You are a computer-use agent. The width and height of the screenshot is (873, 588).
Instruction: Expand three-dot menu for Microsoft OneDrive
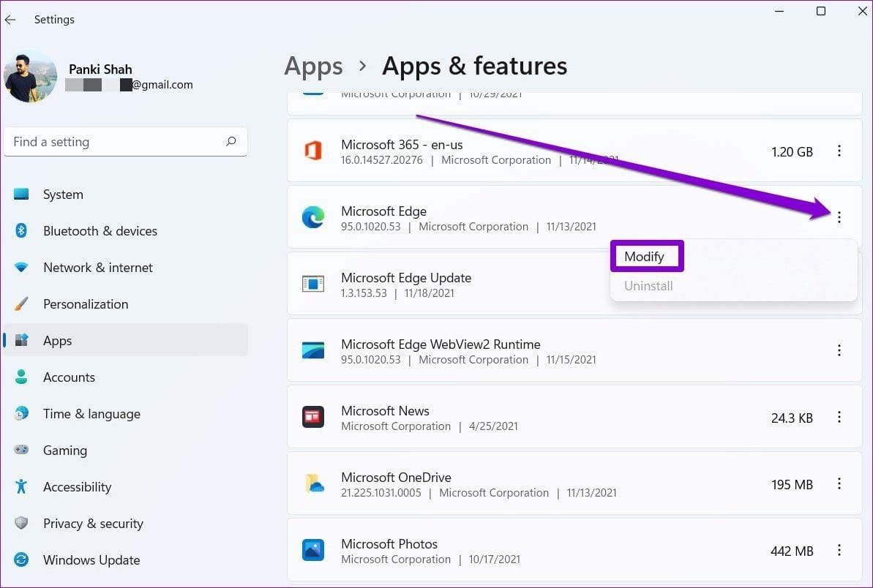(839, 483)
